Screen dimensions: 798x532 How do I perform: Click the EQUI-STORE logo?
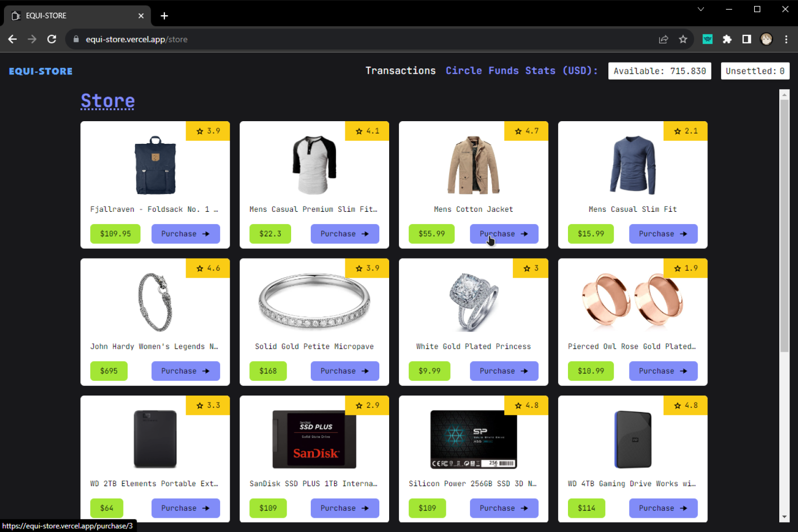(40, 71)
